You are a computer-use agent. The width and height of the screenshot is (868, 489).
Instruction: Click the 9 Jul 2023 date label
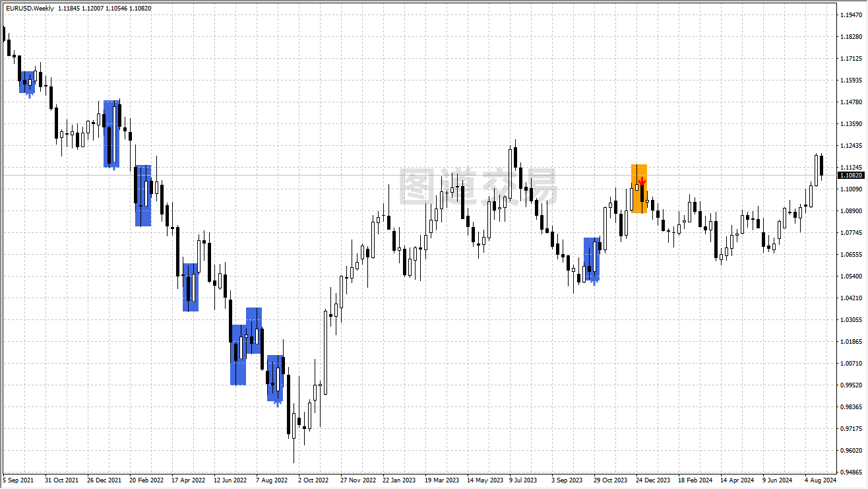(x=523, y=480)
